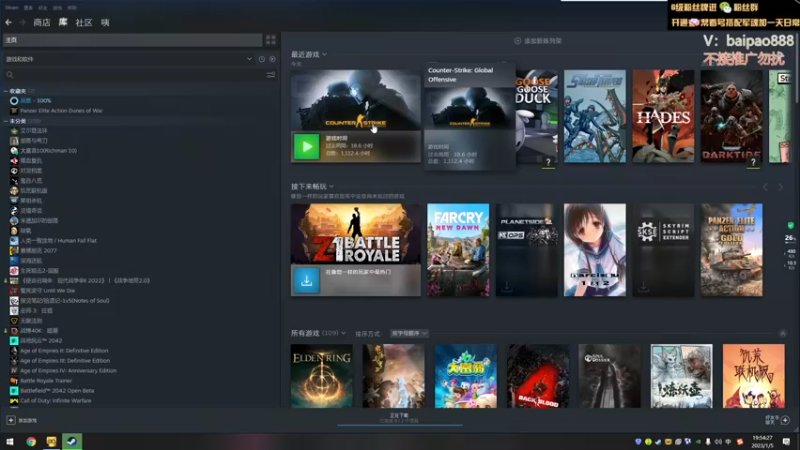Select Panzer Elite Action Dunes of War
The image size is (800, 450).
[x=61, y=111]
